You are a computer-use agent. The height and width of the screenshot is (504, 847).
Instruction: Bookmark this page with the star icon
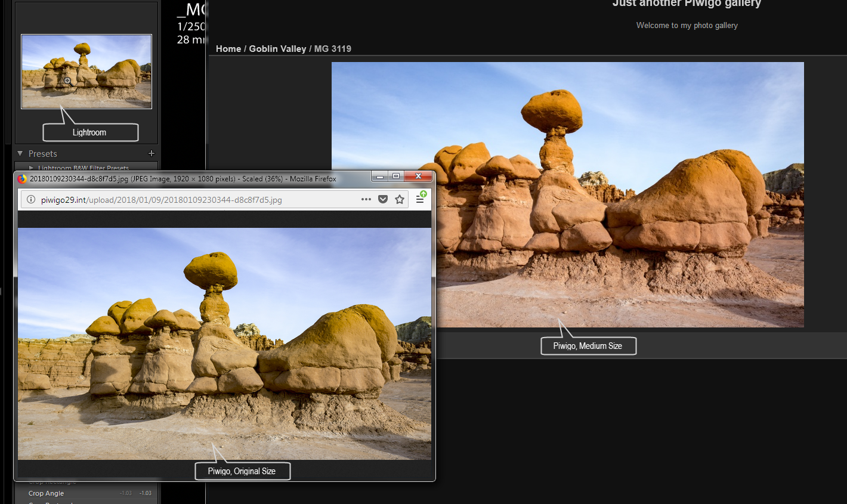400,199
